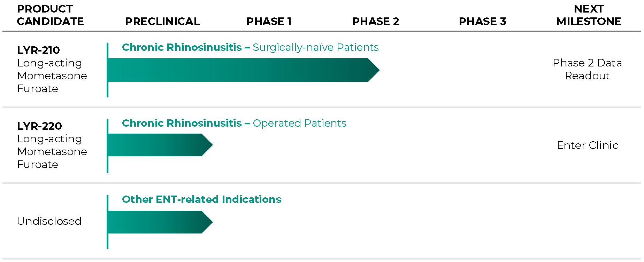Click Chronic Rhinosinusitis Operated Patients label

pyautogui.click(x=234, y=123)
